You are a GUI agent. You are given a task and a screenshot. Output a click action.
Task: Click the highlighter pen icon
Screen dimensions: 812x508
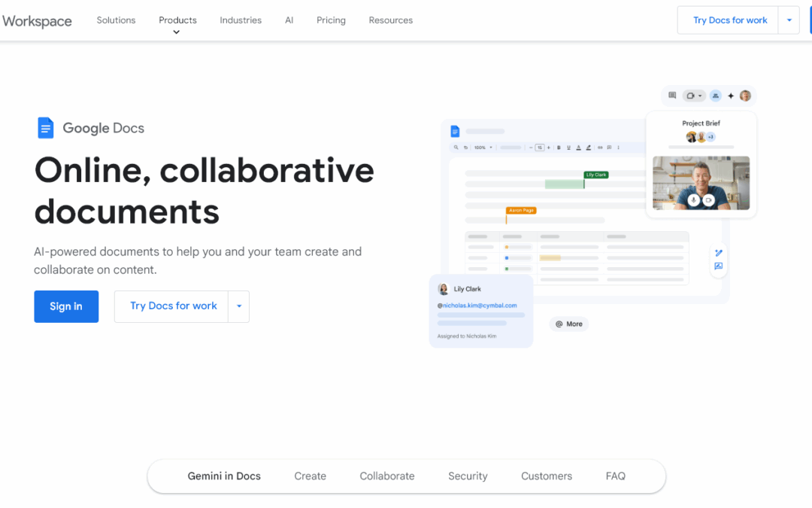588,148
